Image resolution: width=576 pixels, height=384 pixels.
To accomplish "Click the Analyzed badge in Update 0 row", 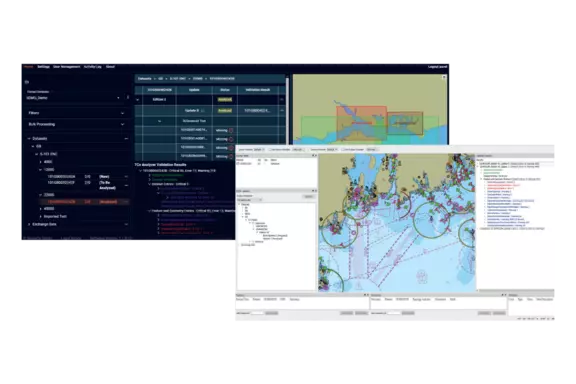I will [225, 111].
